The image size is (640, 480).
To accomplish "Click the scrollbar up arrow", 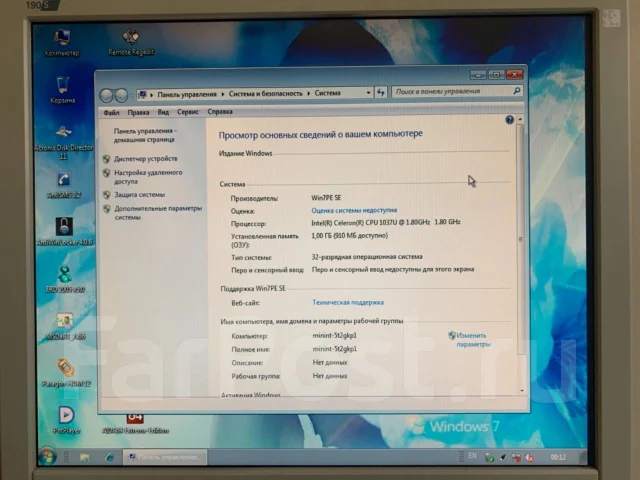I will pos(520,120).
